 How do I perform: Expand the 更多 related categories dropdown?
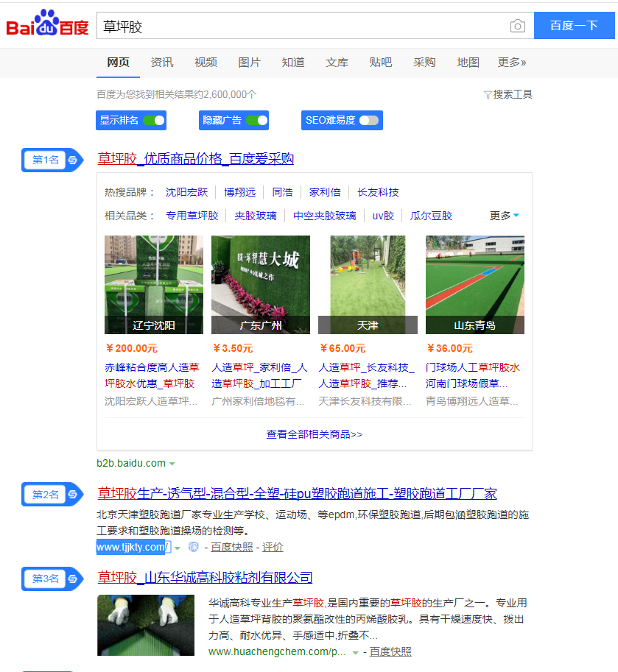click(x=505, y=216)
